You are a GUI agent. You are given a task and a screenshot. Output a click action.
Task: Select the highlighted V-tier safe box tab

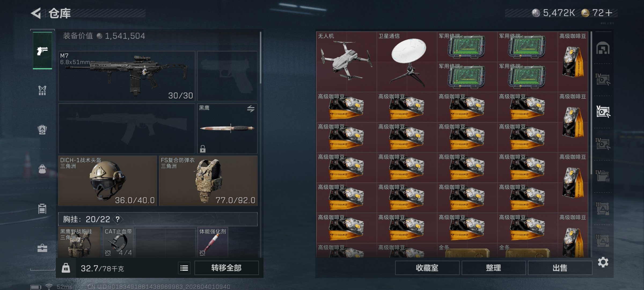click(x=603, y=111)
